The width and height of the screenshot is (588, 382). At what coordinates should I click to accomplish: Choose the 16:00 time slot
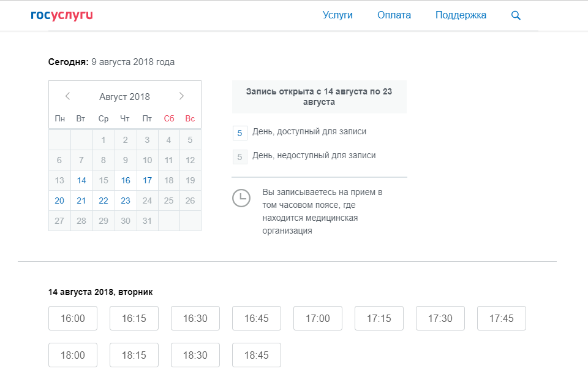coord(73,318)
